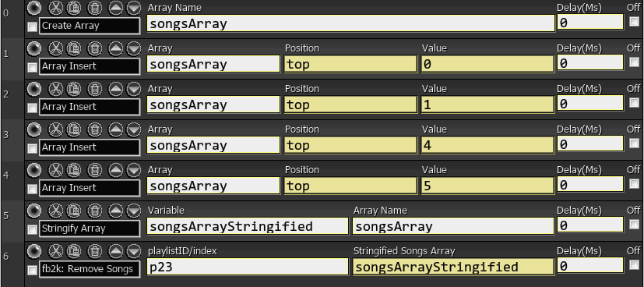
Task: Move row 1 Array Insert down
Action: [133, 48]
